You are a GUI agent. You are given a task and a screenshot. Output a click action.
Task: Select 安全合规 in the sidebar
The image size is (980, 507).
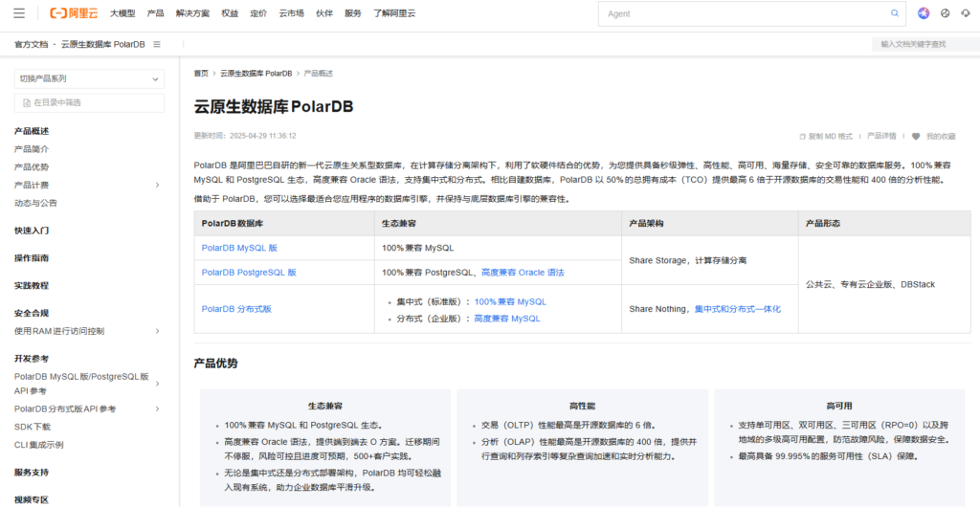click(32, 313)
